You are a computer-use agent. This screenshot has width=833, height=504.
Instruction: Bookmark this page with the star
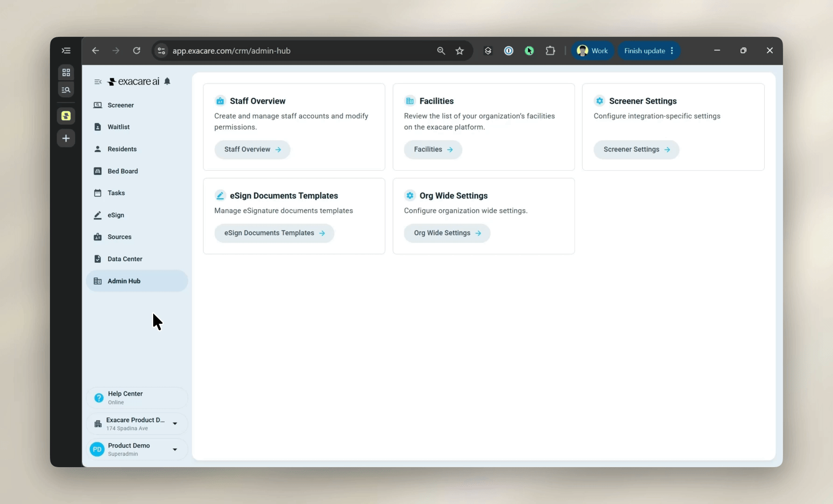(x=459, y=50)
